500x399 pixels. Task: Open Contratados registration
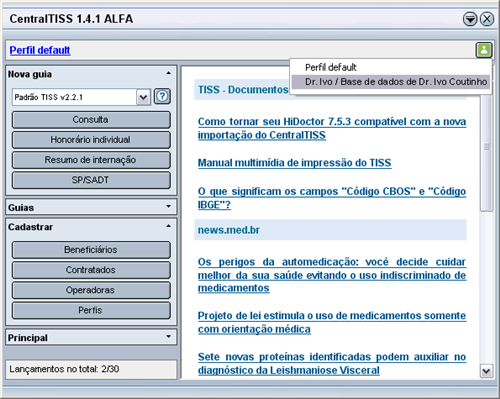click(x=91, y=270)
